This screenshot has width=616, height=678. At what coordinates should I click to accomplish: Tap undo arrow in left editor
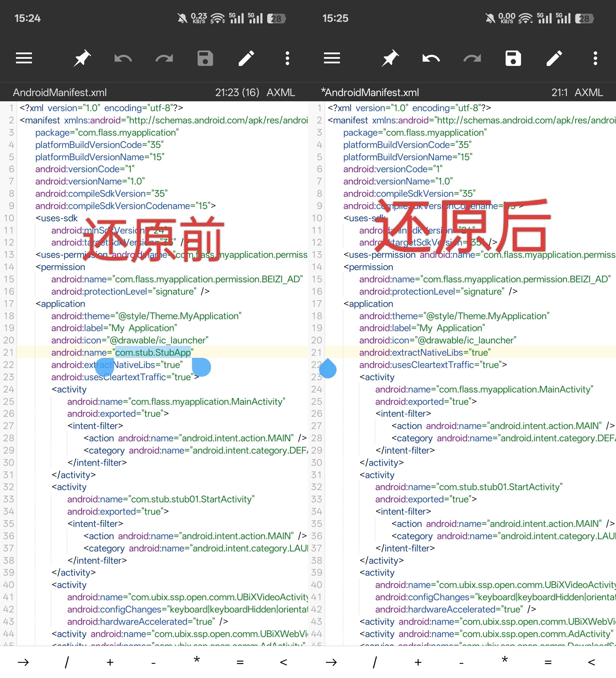tap(123, 58)
